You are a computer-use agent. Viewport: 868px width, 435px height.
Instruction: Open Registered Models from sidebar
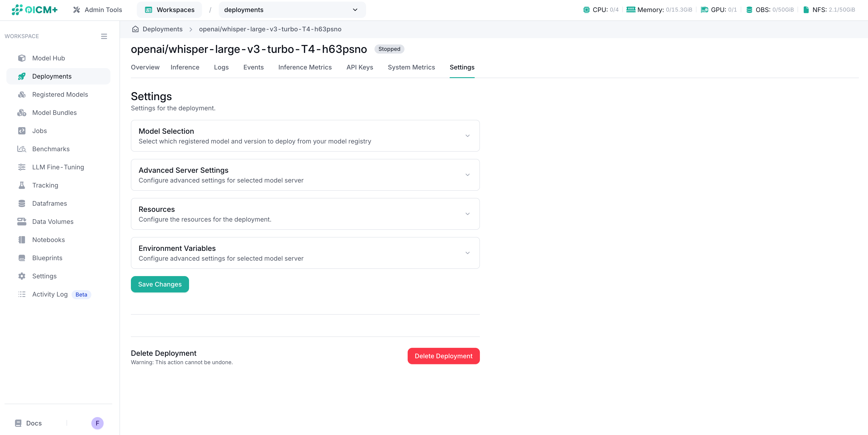click(x=60, y=94)
